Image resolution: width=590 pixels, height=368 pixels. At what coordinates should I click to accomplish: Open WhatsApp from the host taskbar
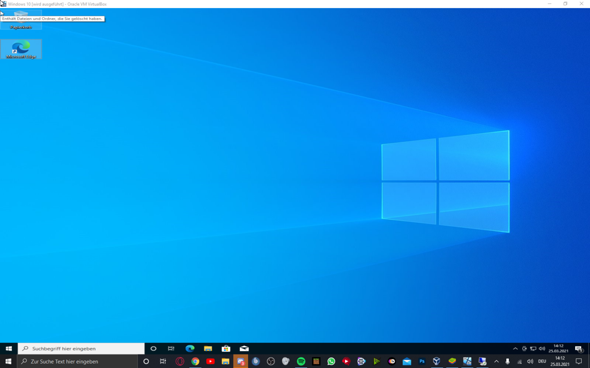pos(331,361)
